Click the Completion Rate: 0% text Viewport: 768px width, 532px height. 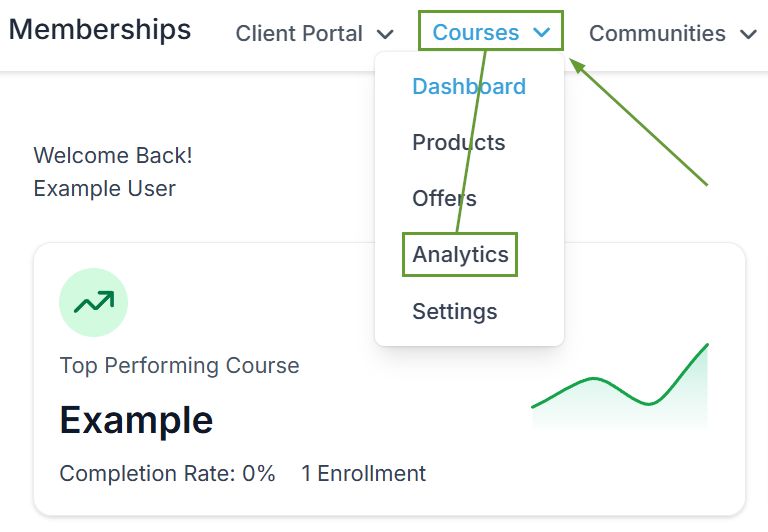[167, 473]
